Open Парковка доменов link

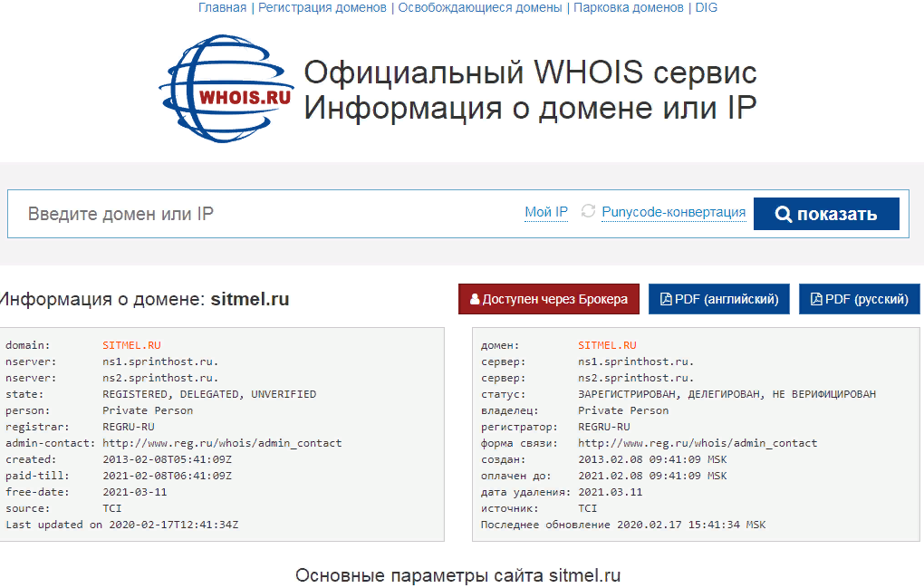628,7
